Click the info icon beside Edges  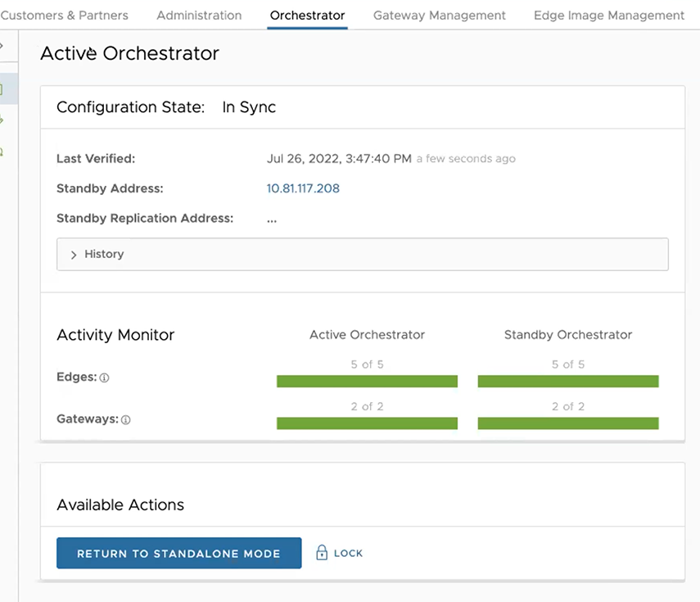tap(102, 378)
